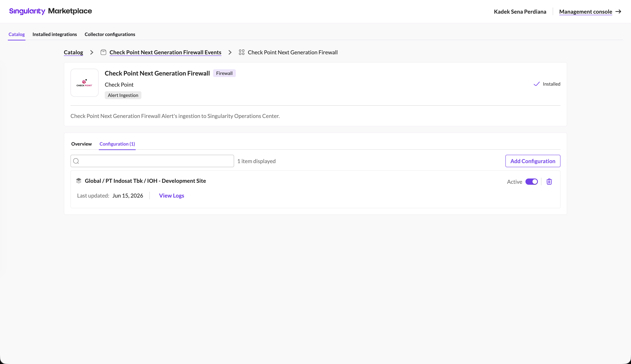This screenshot has width=631, height=364.
Task: Click the search magnifier icon
Action: (x=76, y=161)
